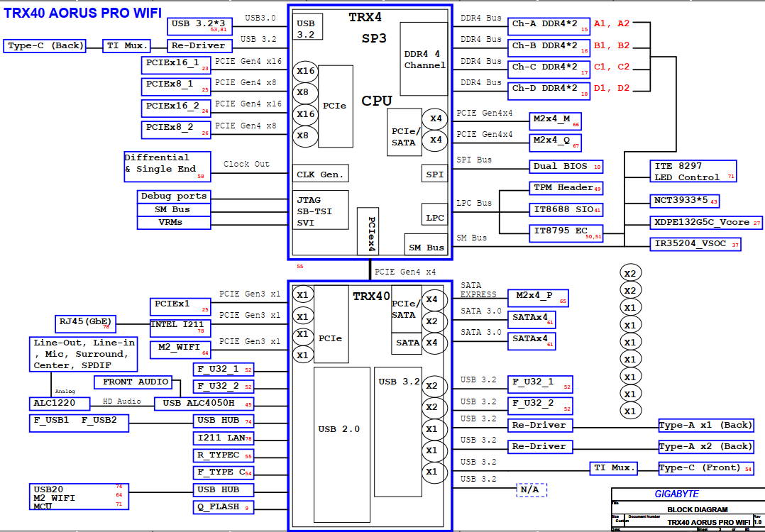This screenshot has width=765, height=532.
Task: Click the SPI block inside the CPU
Action: pyautogui.click(x=434, y=174)
